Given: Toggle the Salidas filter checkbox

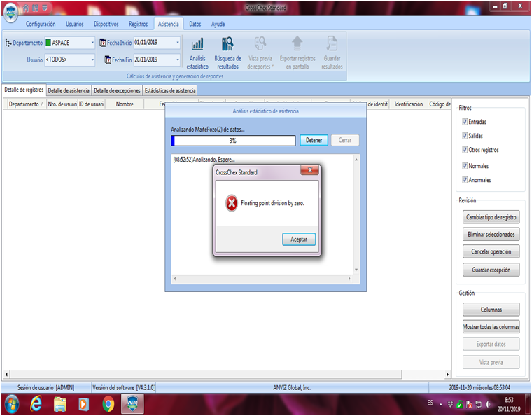Looking at the screenshot, I should (465, 136).
